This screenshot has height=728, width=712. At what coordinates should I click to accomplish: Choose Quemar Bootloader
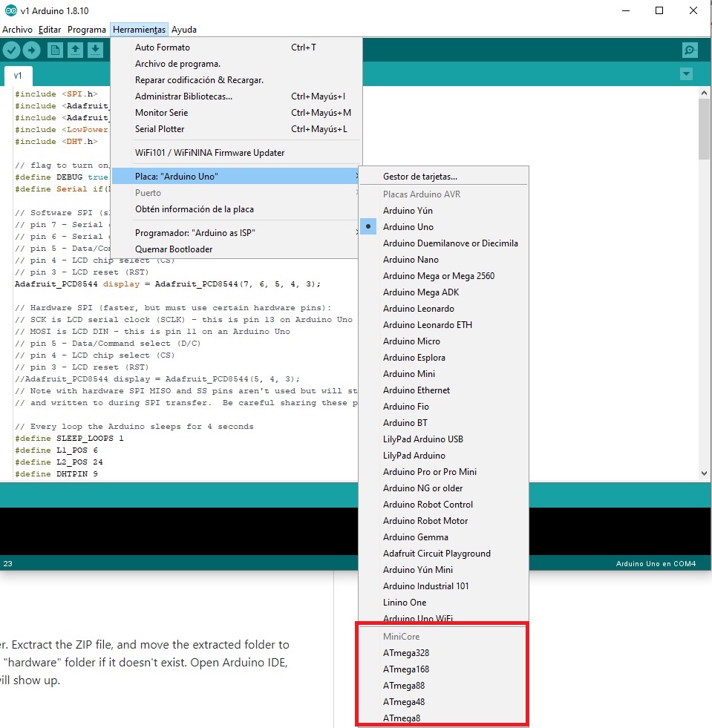236,249
